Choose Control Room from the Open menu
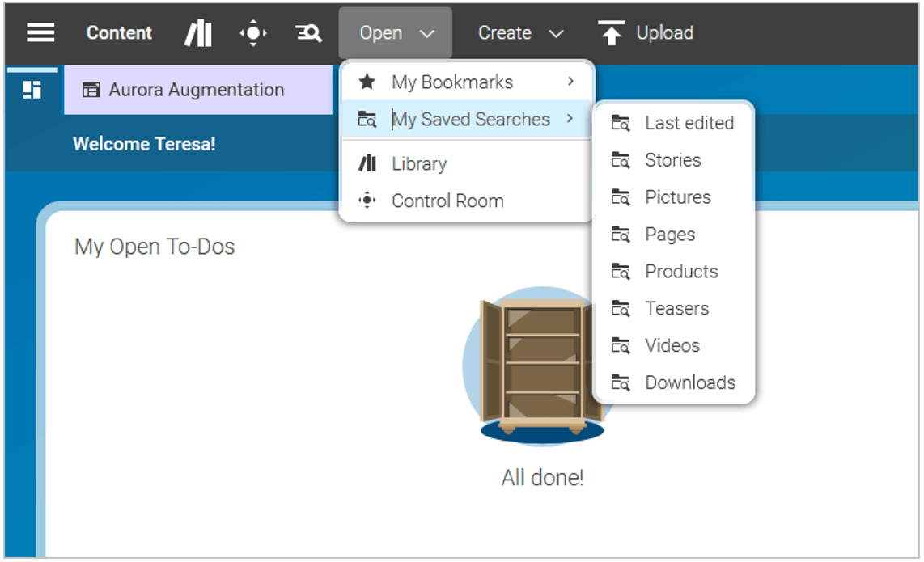The width and height of the screenshot is (924, 562). point(447,201)
